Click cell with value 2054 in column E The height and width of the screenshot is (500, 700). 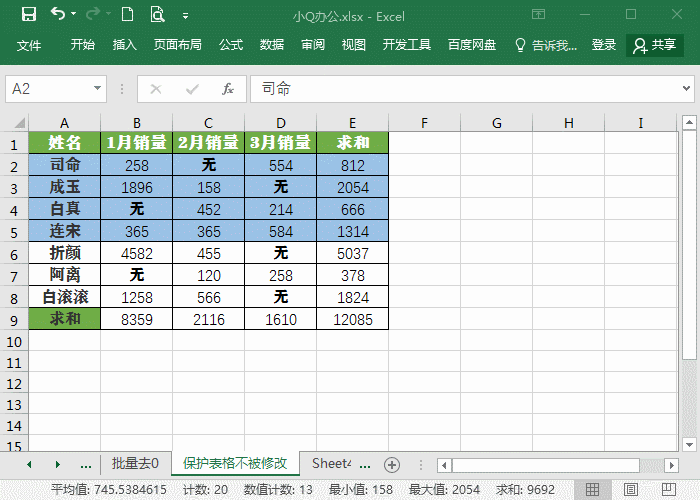point(352,187)
